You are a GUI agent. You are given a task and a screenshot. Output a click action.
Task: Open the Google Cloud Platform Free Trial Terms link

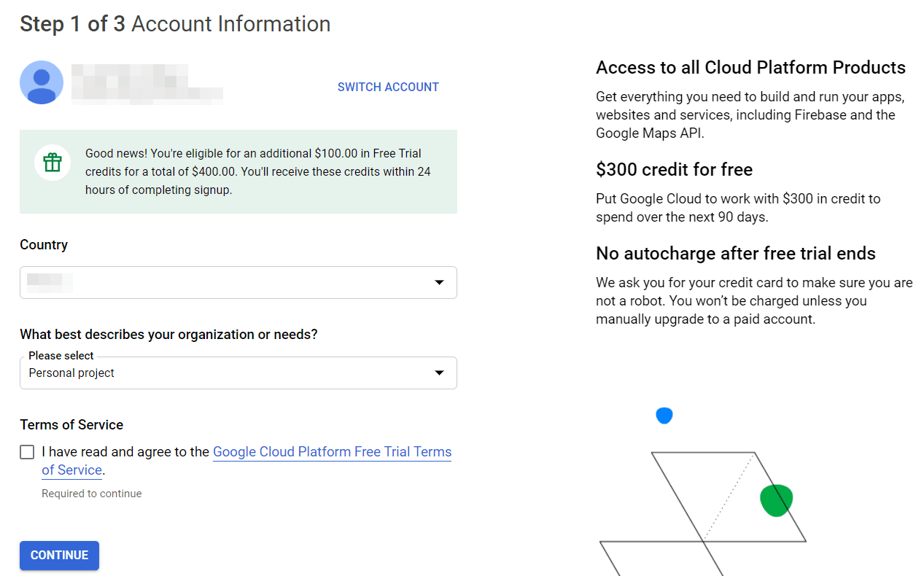(332, 451)
